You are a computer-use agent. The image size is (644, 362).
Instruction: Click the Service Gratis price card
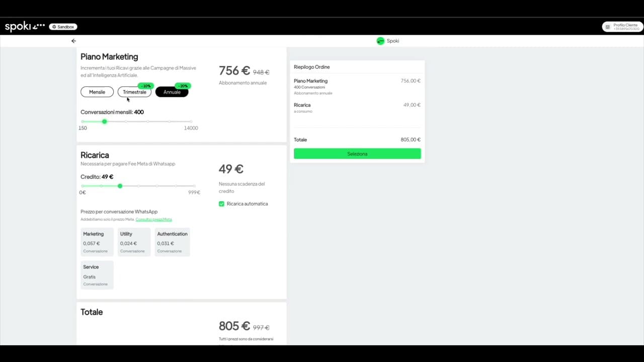(x=98, y=275)
